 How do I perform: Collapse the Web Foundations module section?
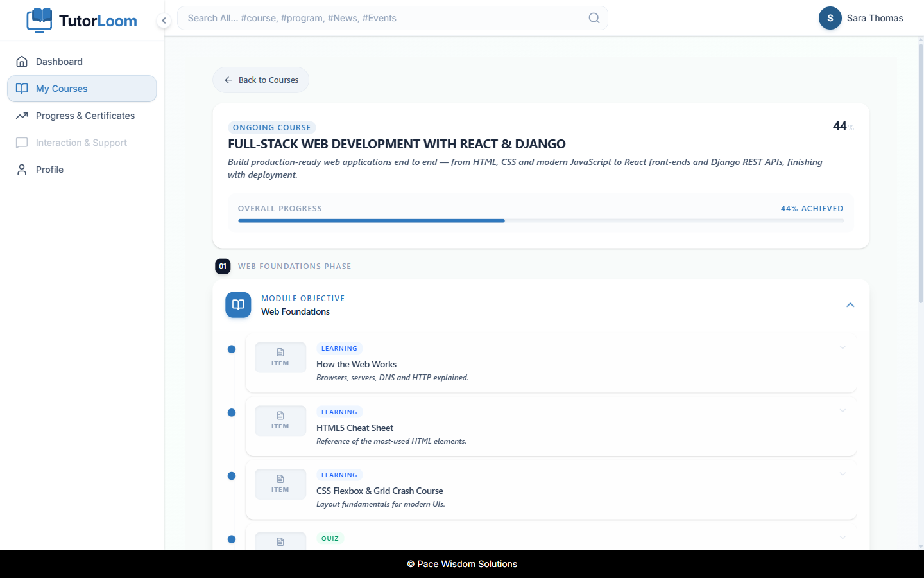click(850, 305)
